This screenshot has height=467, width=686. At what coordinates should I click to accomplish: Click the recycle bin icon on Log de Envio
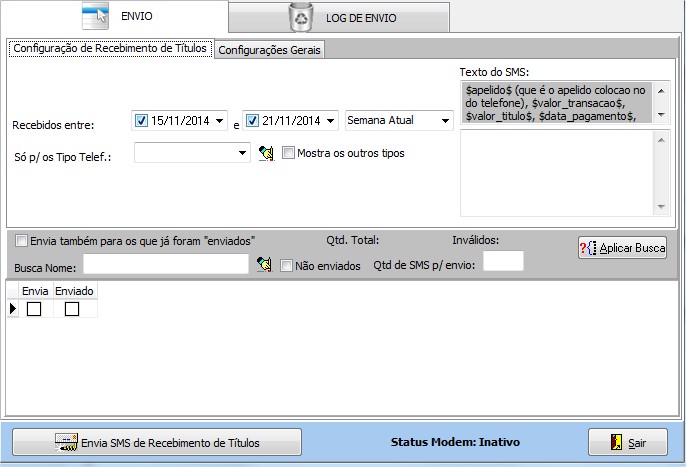(x=300, y=17)
